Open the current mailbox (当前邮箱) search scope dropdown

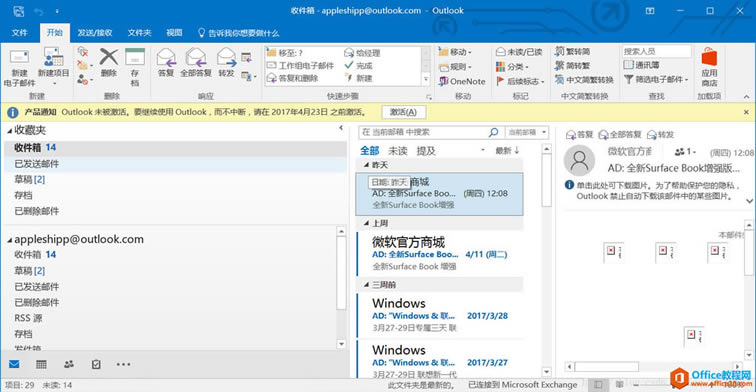click(x=527, y=132)
